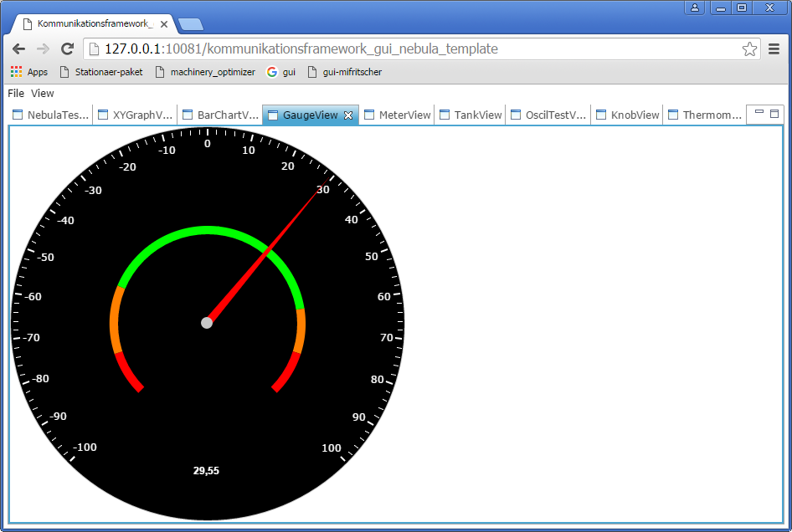This screenshot has width=792, height=532.
Task: Open the View menu
Action: click(43, 94)
